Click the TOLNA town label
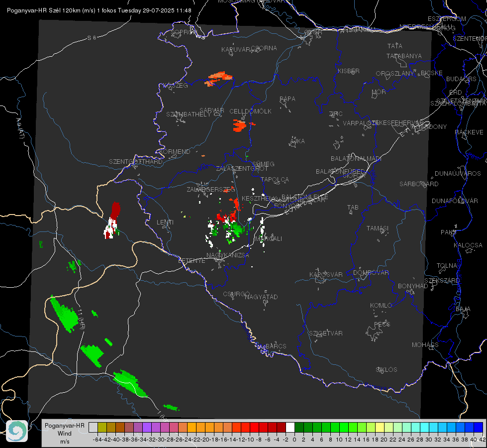This screenshot has width=487, height=448. point(447,266)
